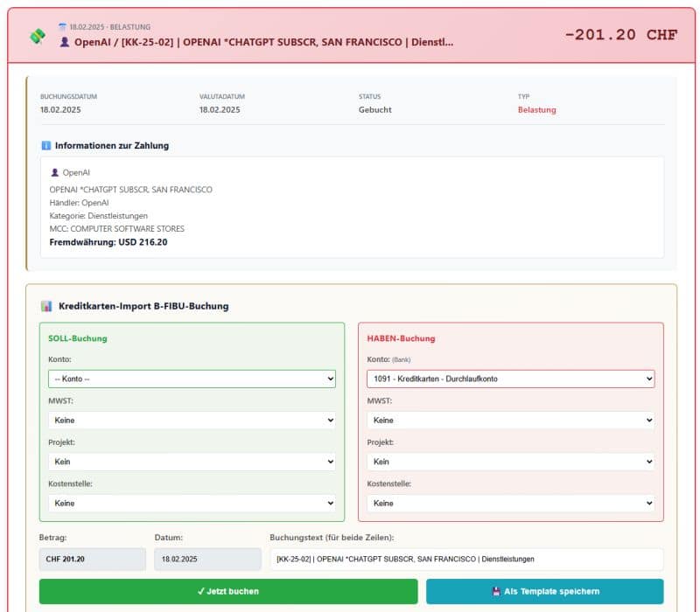
Task: Click the green money icon in header
Action: click(38, 36)
